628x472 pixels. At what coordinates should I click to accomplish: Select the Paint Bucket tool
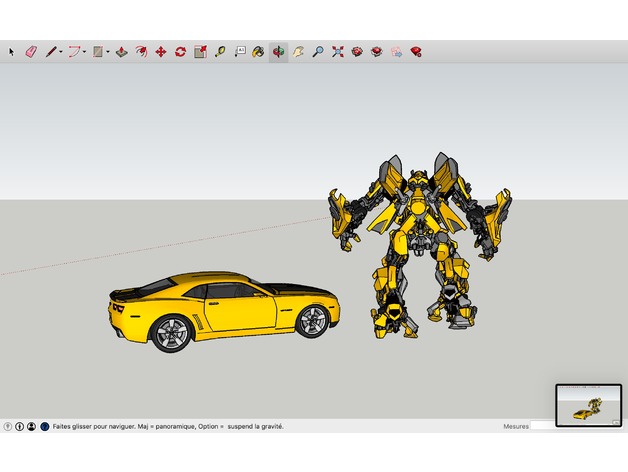pos(258,52)
